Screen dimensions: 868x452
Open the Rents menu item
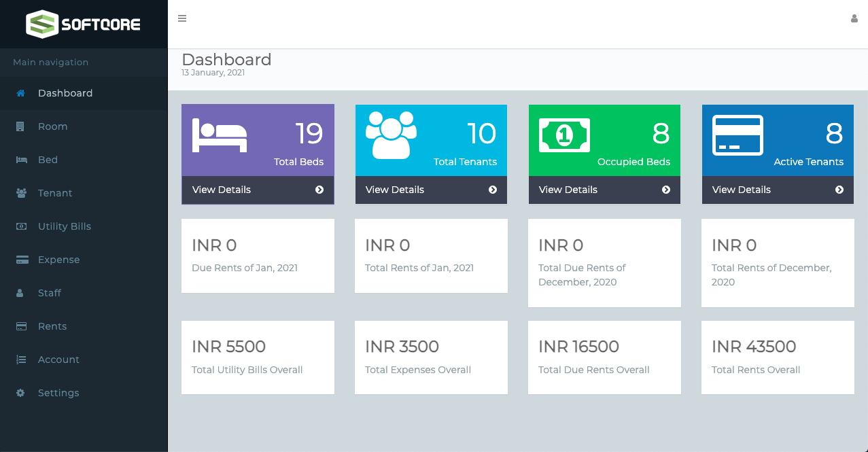pyautogui.click(x=84, y=326)
